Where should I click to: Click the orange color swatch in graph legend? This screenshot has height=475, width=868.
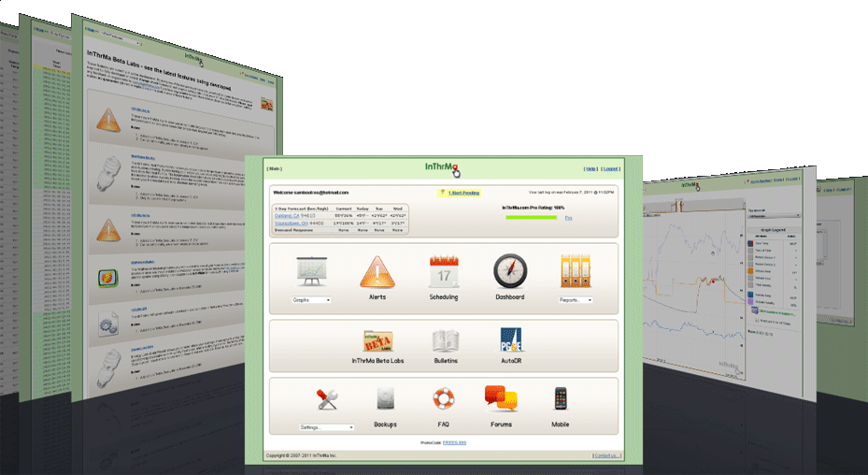(x=750, y=271)
